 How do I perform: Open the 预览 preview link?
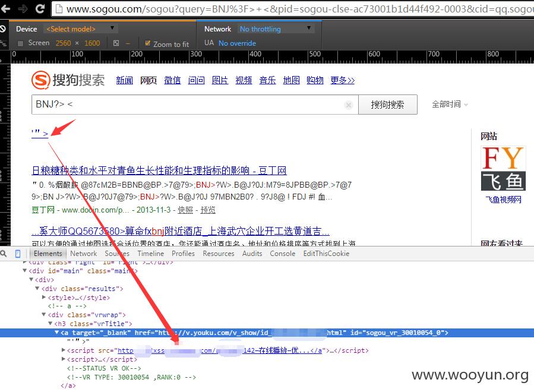pyautogui.click(x=208, y=210)
